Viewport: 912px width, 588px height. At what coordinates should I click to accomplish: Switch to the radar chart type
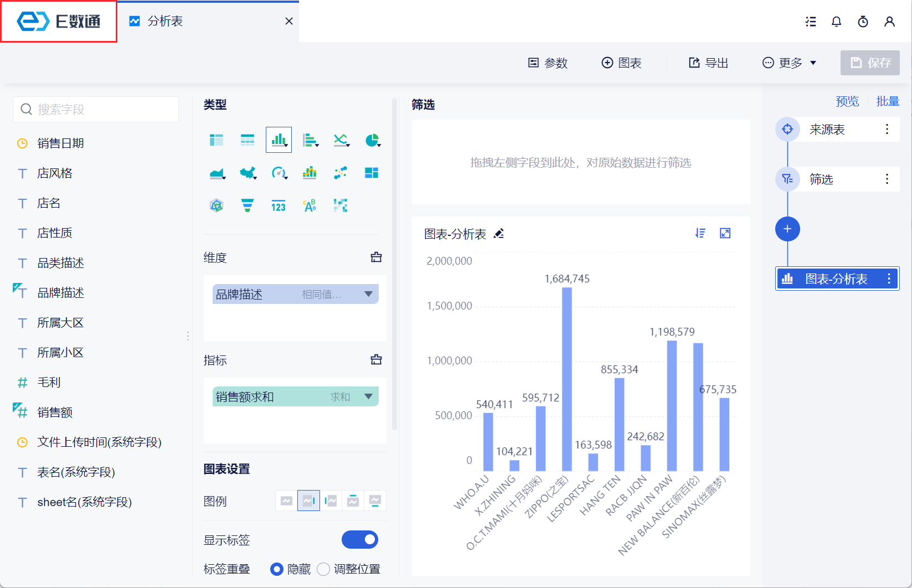click(x=217, y=206)
